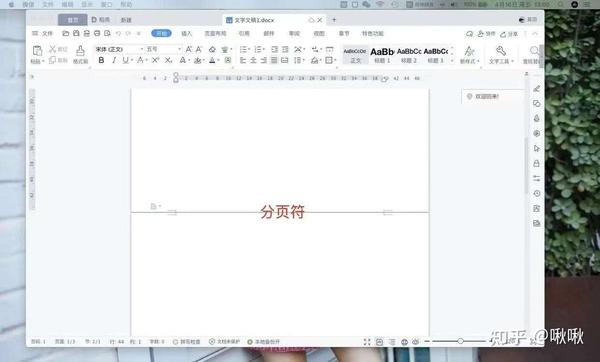Toggle justify text alignment
The image size is (600, 362).
pos(274,60)
